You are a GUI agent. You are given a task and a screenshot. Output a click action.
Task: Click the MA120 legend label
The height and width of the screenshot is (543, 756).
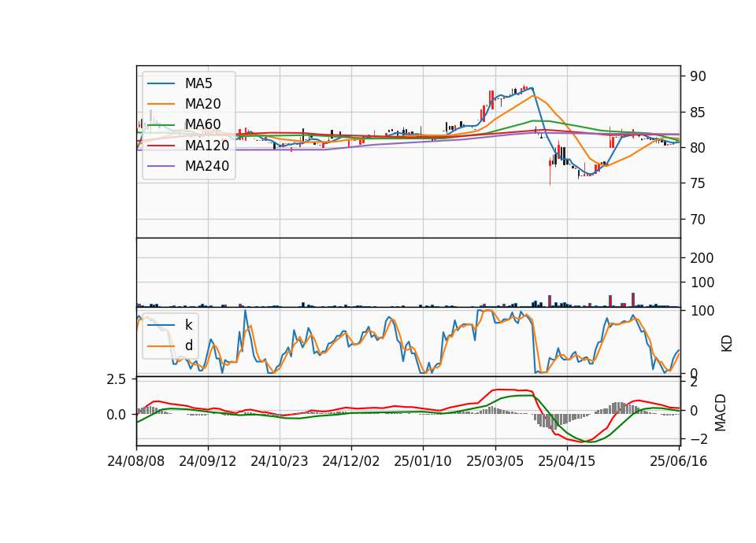click(x=207, y=146)
